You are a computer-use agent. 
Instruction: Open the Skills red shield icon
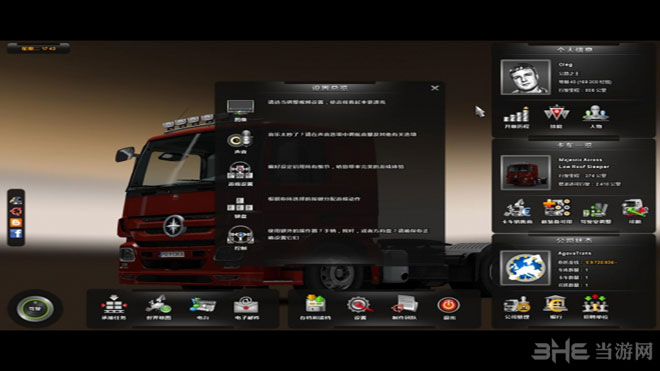coord(556,114)
